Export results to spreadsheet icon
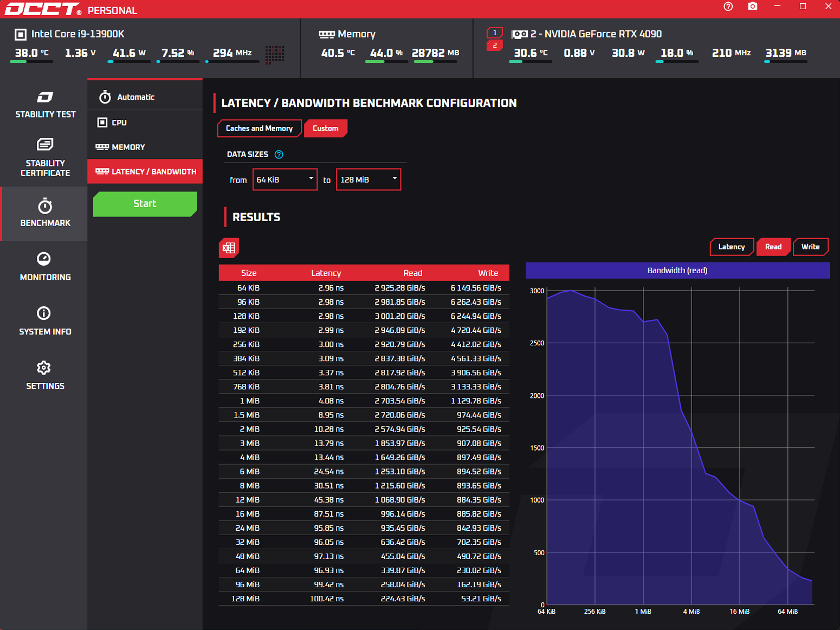Image resolution: width=840 pixels, height=630 pixels. click(x=229, y=248)
